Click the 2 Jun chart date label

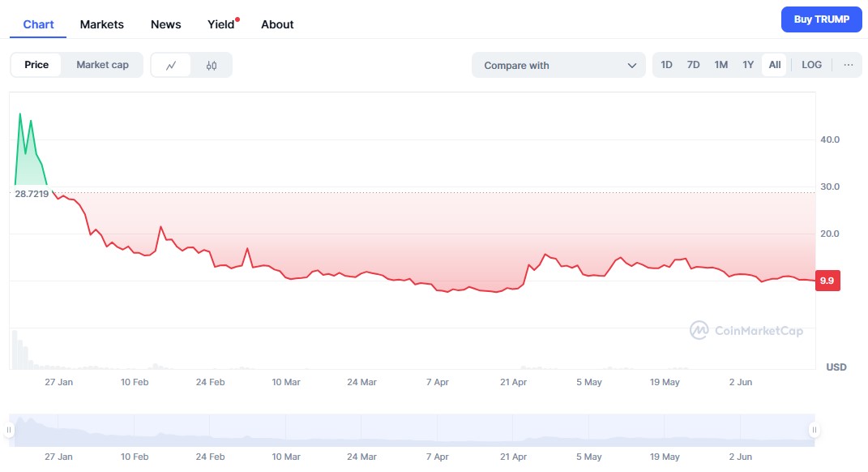740,382
